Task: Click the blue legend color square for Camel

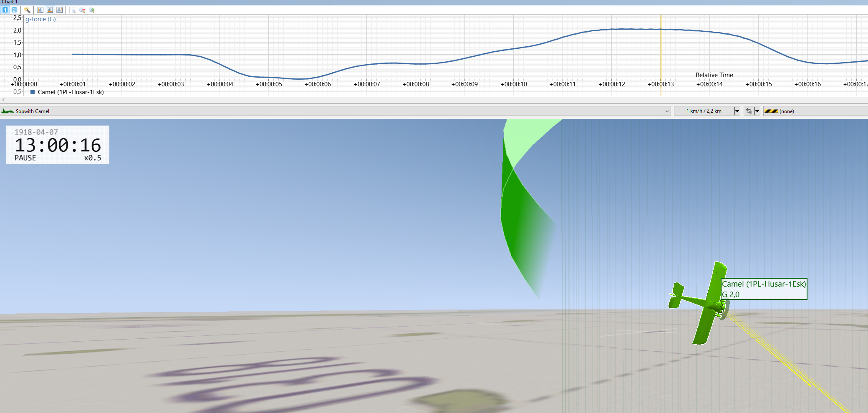Action: coord(33,92)
